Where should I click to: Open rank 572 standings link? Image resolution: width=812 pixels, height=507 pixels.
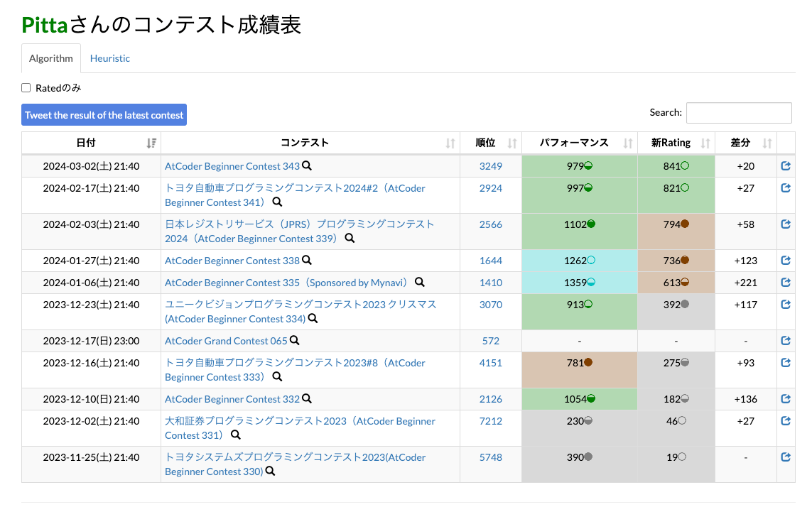pos(490,341)
